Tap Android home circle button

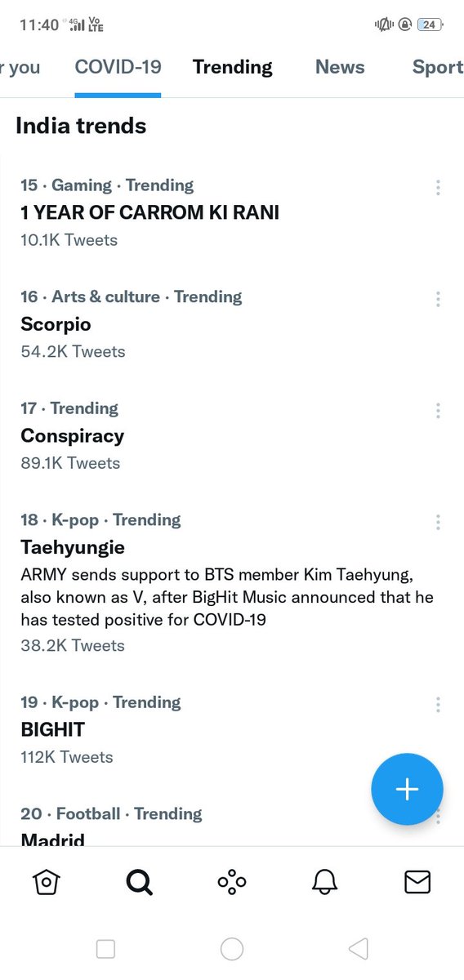pyautogui.click(x=232, y=949)
